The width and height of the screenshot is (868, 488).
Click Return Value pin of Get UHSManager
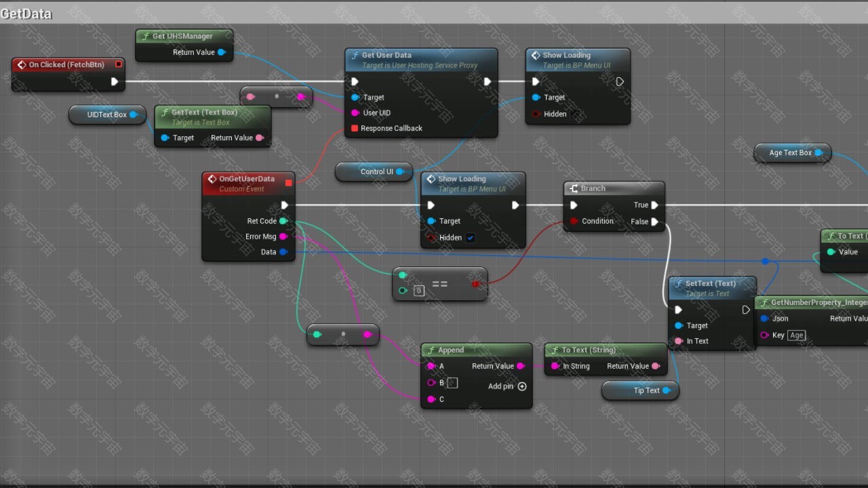[221, 52]
